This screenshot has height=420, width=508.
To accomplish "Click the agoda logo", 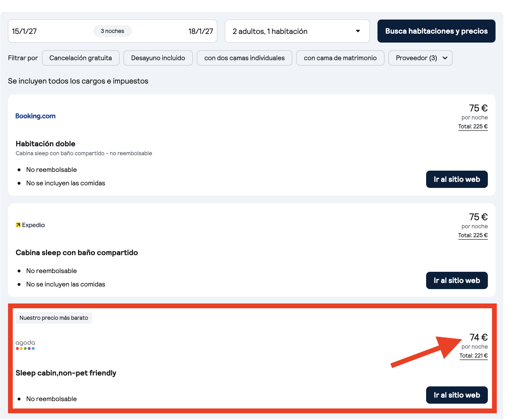I will click(x=25, y=345).
